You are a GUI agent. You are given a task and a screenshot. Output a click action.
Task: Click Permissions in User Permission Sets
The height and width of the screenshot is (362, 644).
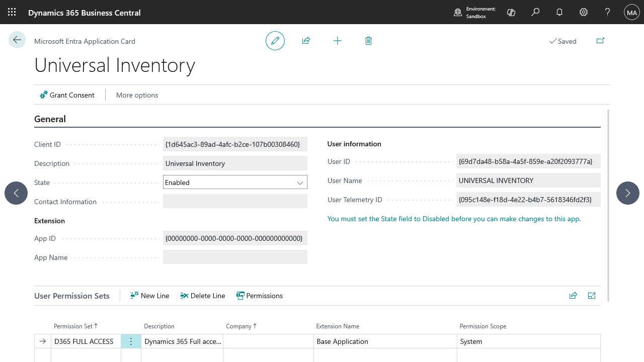coord(260,296)
